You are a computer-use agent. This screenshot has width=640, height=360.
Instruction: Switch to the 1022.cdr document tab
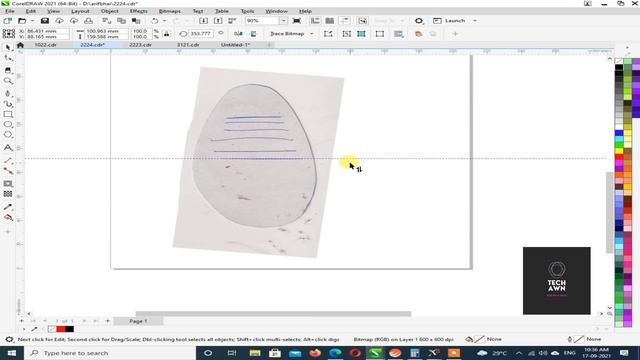pos(45,45)
